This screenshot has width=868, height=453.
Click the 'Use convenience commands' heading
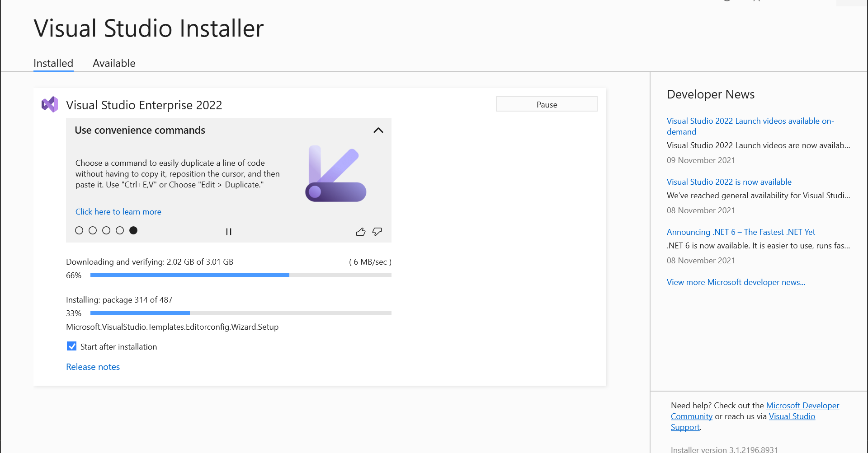(x=140, y=131)
